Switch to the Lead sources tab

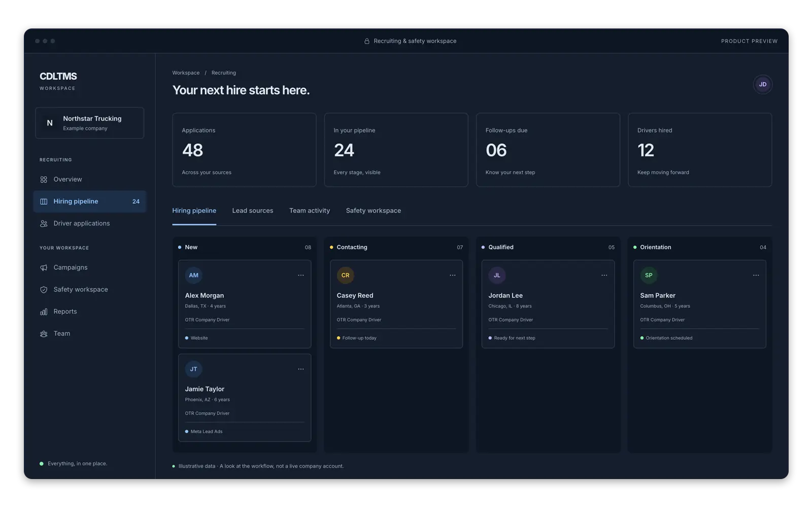[253, 211]
